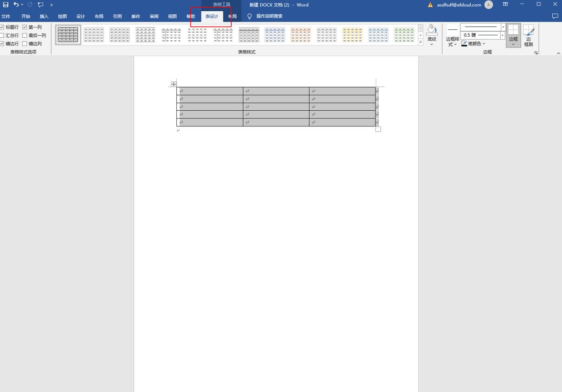
Task: Switch to the Insert (插入) tab
Action: pos(44,16)
